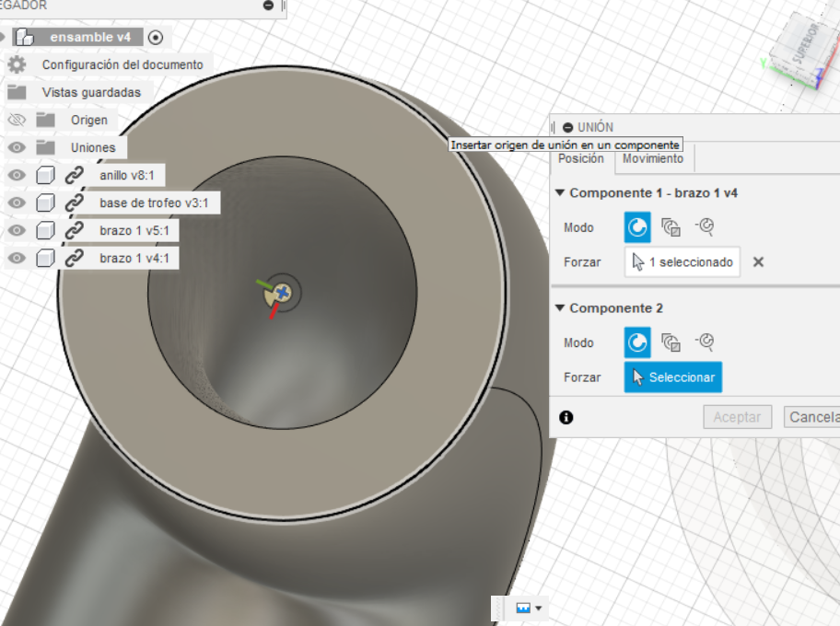
Task: Clear the Componente 1 selection with X
Action: (x=758, y=261)
